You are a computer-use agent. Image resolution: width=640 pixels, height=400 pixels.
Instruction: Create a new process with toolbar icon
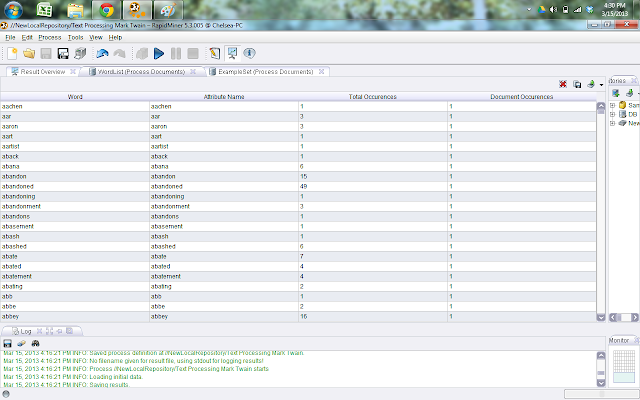click(12, 53)
